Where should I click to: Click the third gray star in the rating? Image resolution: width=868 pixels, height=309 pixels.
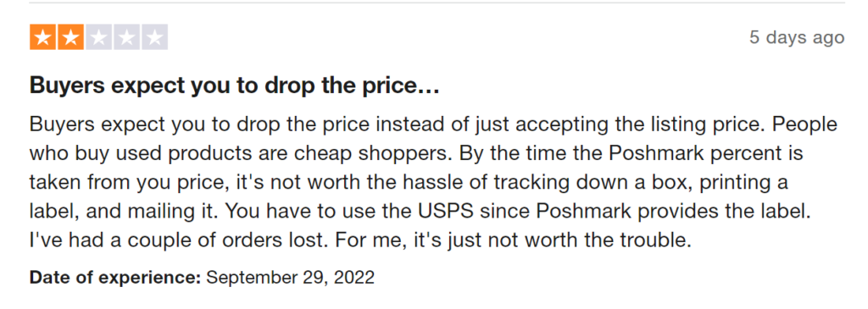pos(98,37)
